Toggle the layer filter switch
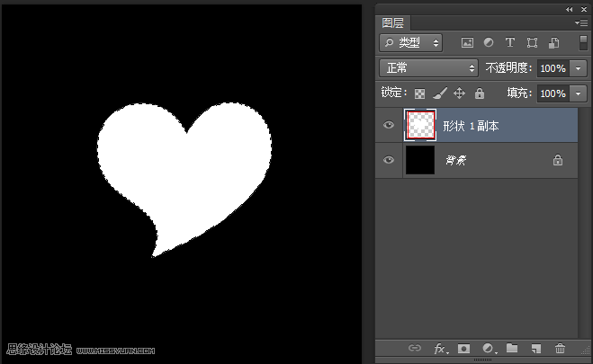The width and height of the screenshot is (593, 364). [x=583, y=42]
